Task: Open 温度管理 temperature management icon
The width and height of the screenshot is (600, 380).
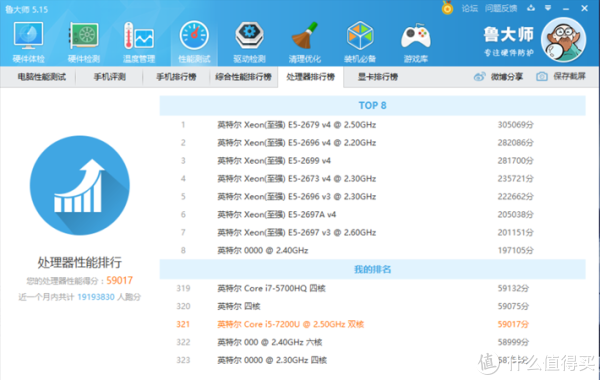Action: coord(139,42)
